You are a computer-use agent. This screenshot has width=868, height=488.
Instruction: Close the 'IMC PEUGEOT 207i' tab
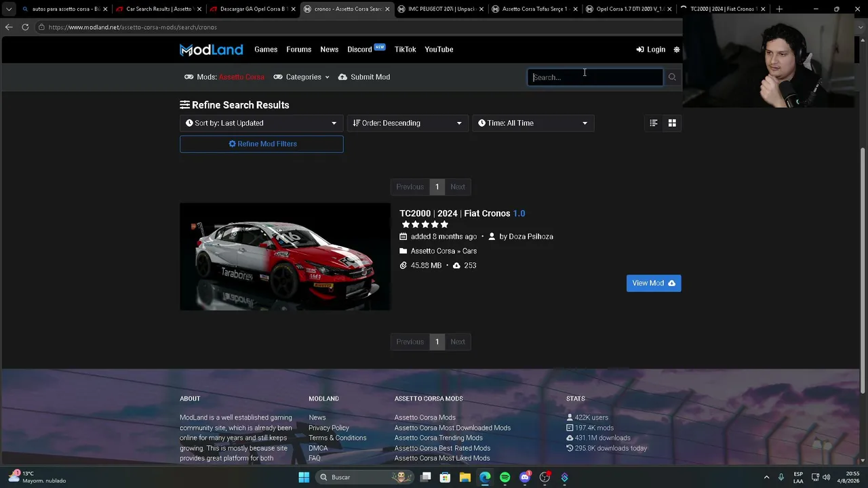pyautogui.click(x=481, y=9)
